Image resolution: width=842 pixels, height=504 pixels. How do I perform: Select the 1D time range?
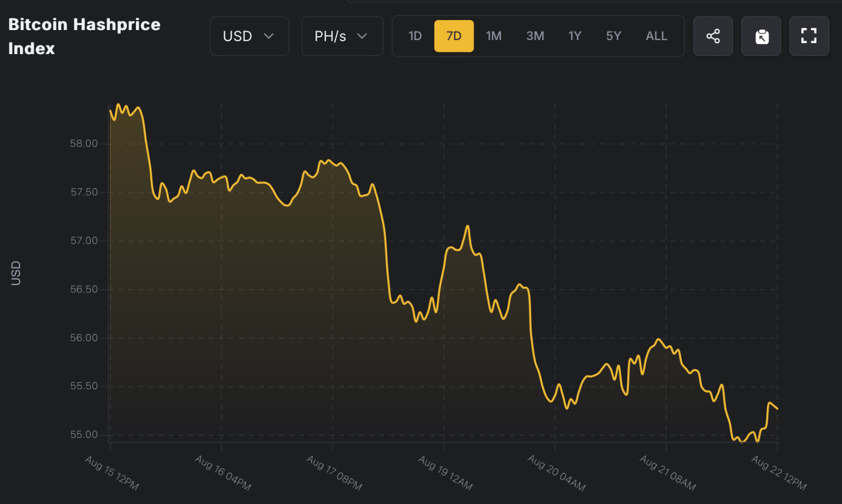(x=415, y=36)
